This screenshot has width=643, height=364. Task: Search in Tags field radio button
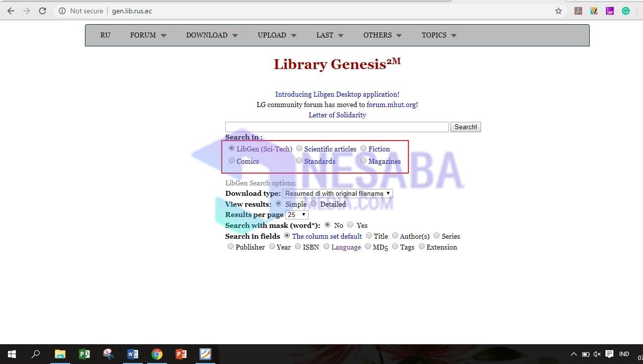pyautogui.click(x=395, y=246)
